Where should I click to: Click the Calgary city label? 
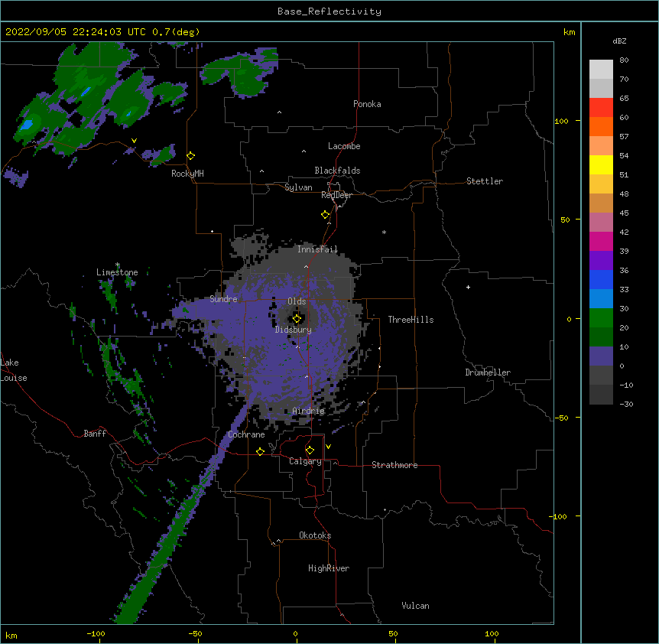pyautogui.click(x=305, y=461)
